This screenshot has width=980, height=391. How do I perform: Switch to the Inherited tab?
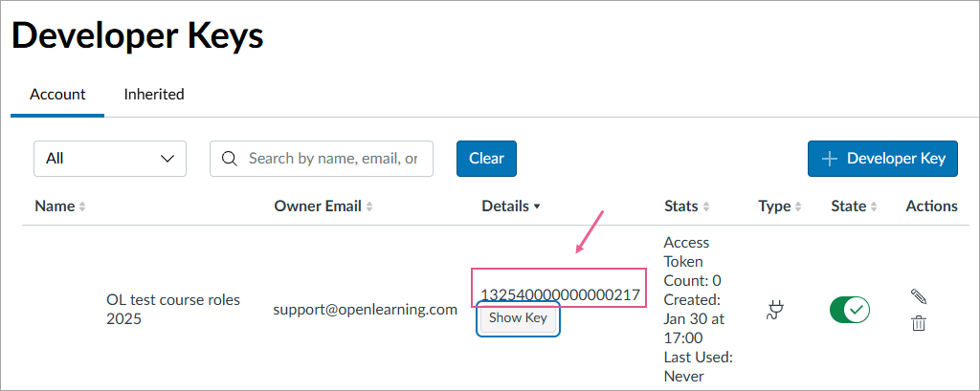(154, 95)
